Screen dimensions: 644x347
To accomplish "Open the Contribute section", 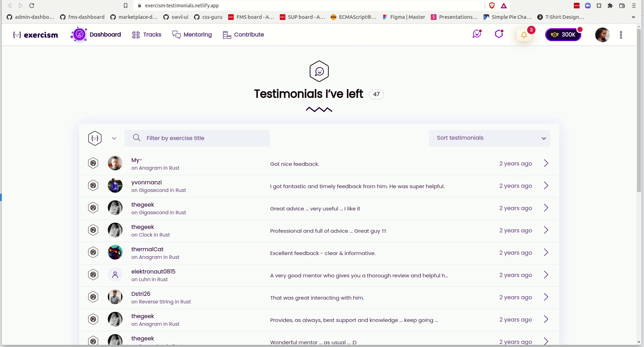I will pos(243,34).
